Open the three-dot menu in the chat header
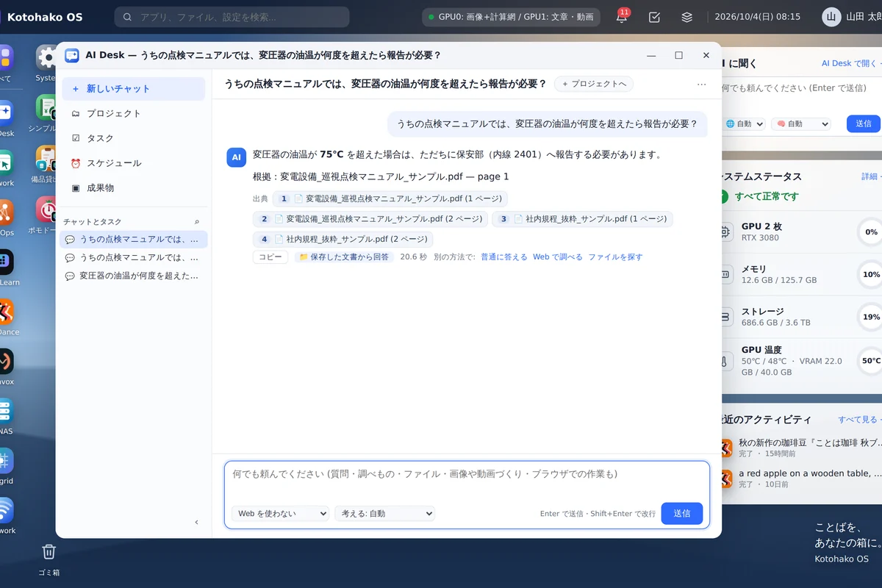Viewport: 882px width, 588px height. tap(702, 84)
